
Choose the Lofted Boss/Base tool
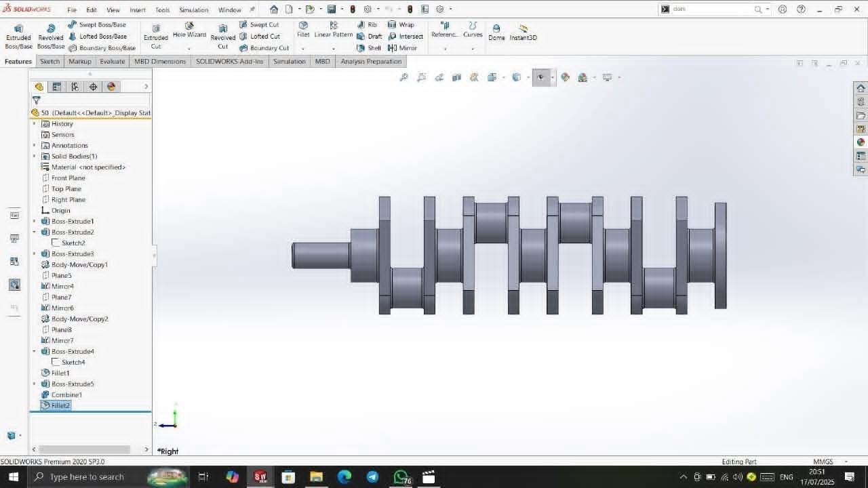[x=97, y=37]
